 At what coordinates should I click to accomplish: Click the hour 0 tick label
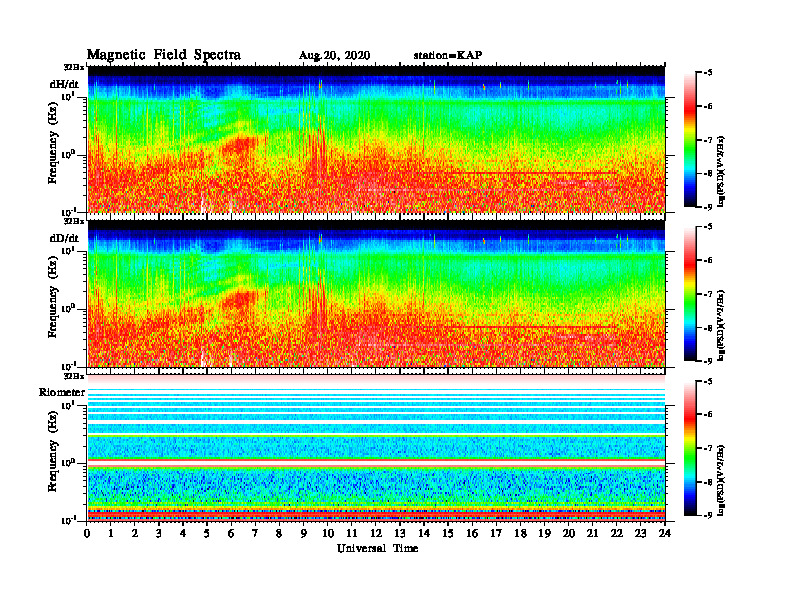tap(87, 533)
